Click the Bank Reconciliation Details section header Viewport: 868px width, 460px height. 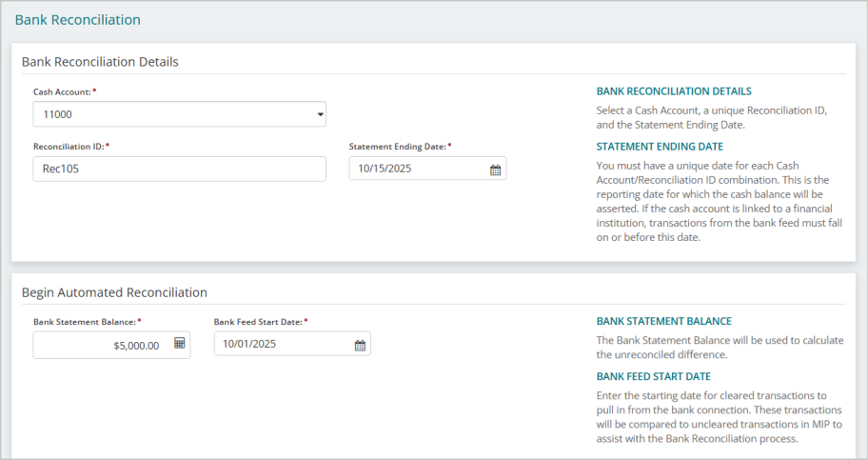(100, 62)
